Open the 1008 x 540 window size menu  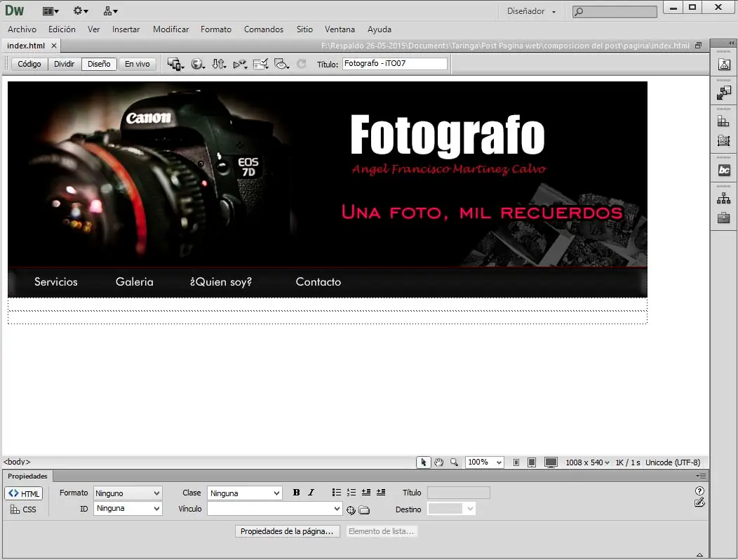[x=587, y=462]
